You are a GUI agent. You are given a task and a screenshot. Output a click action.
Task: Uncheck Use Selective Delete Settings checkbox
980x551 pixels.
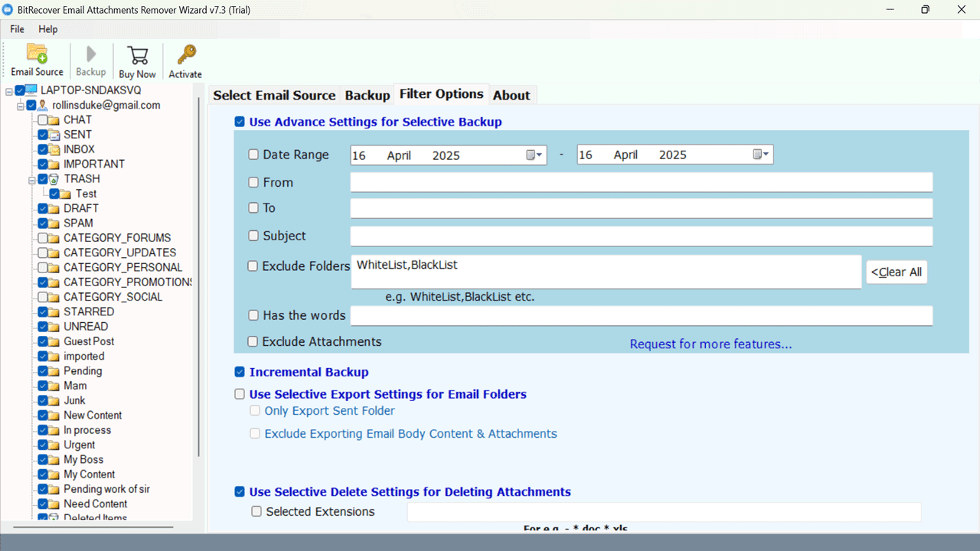240,491
